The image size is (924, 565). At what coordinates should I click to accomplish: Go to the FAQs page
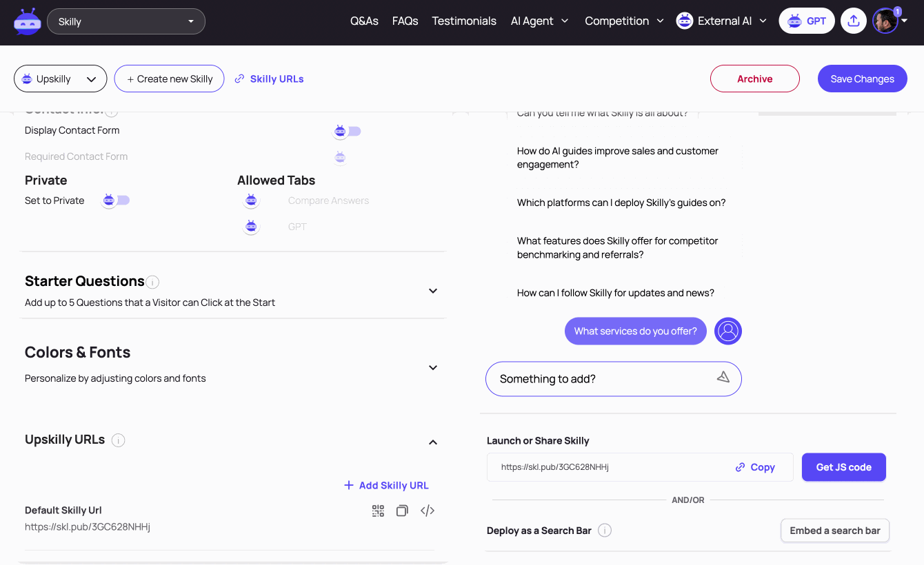click(405, 21)
